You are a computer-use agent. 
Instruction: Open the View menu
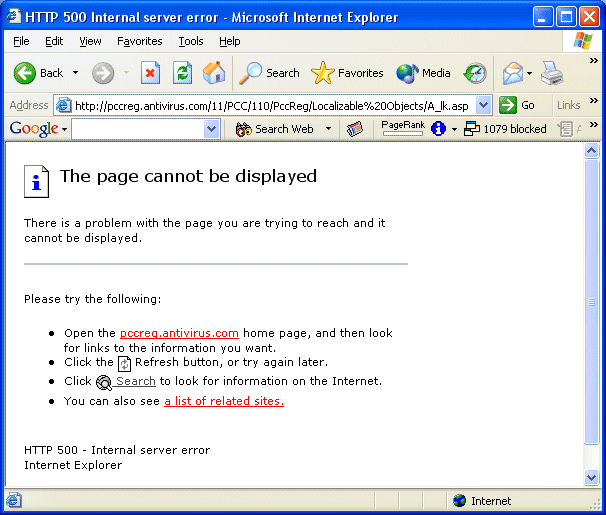[90, 41]
